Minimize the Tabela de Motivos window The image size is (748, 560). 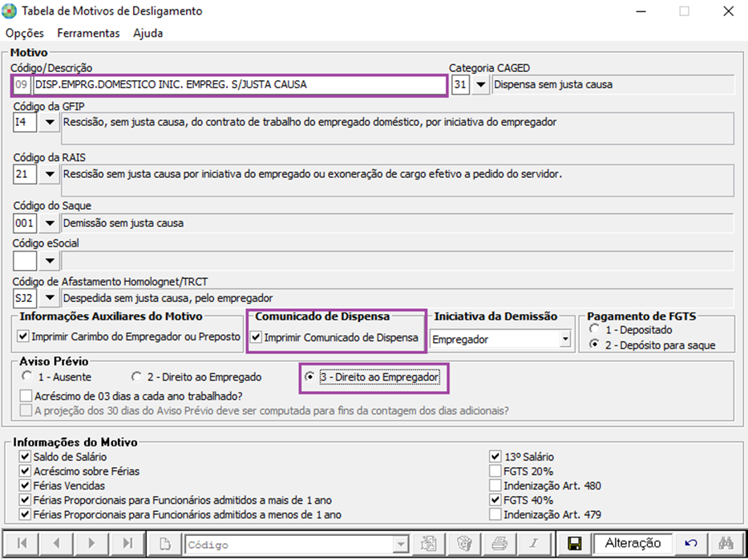click(641, 11)
